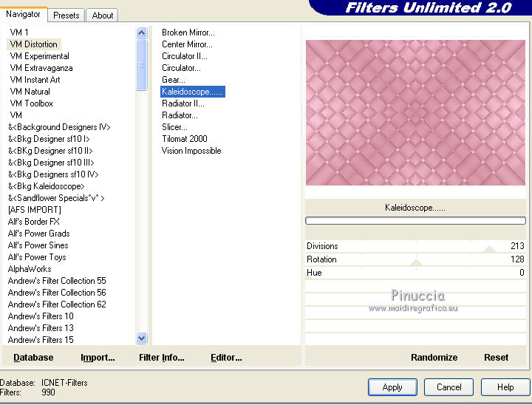Select Alf's Power Grads category

click(38, 234)
